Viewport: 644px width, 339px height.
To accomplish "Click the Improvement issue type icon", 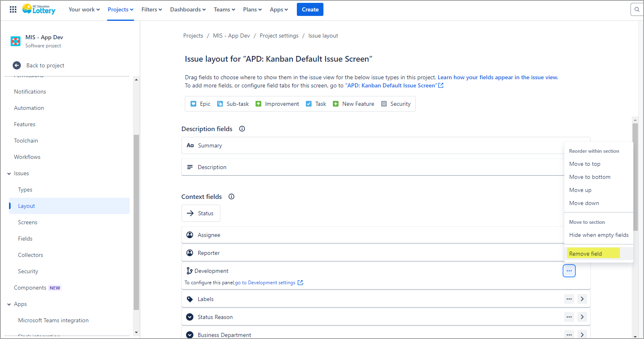I will coord(258,104).
